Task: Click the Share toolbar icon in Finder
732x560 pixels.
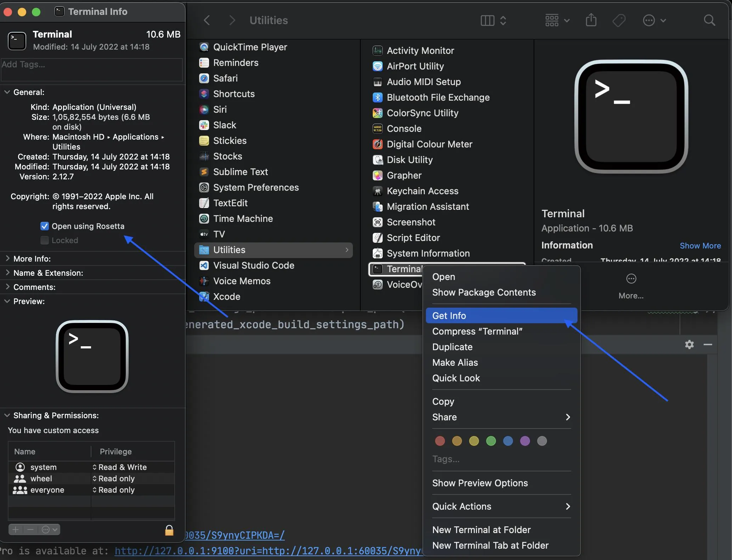Action: point(591,20)
